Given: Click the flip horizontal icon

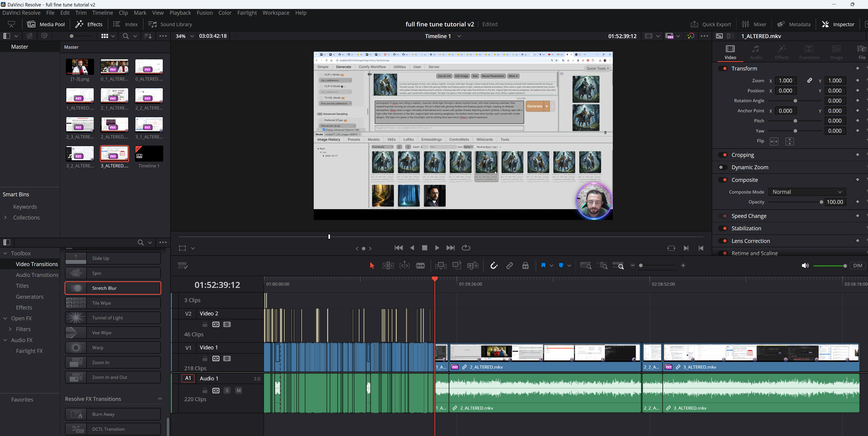Looking at the screenshot, I should click(x=774, y=142).
